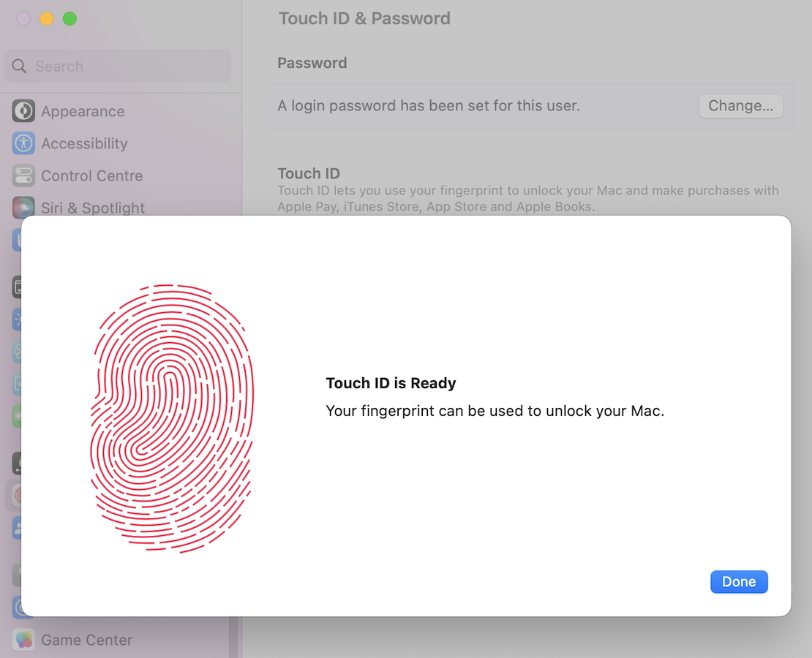Focus the Search field in the sidebar
This screenshot has width=812, height=658.
[117, 67]
